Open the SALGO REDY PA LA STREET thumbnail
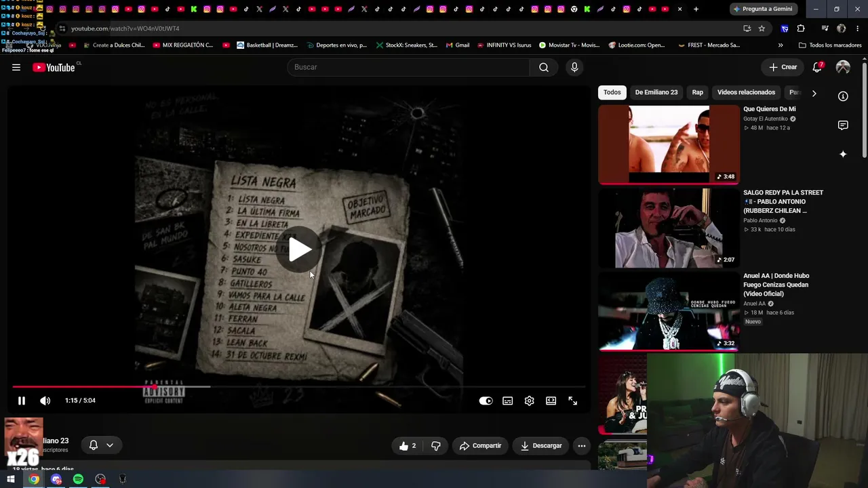Screen dimensions: 868x488 point(669,228)
